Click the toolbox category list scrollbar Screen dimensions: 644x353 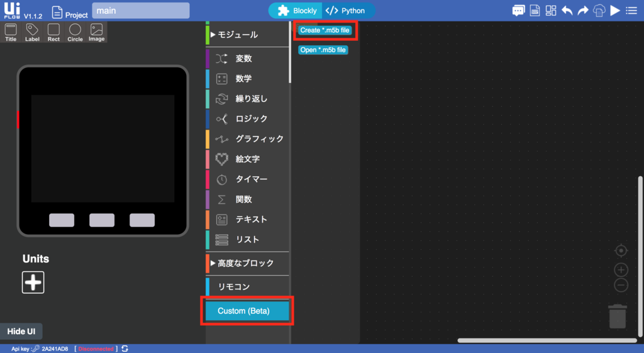click(x=290, y=53)
